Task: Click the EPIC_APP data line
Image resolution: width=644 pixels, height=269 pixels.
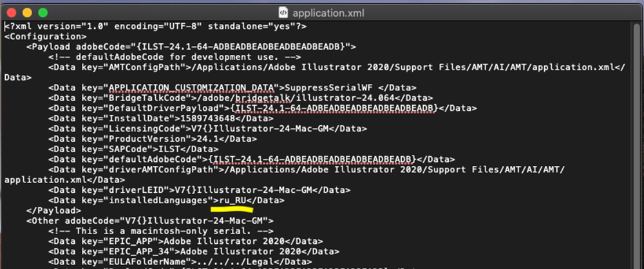Action: [185, 241]
